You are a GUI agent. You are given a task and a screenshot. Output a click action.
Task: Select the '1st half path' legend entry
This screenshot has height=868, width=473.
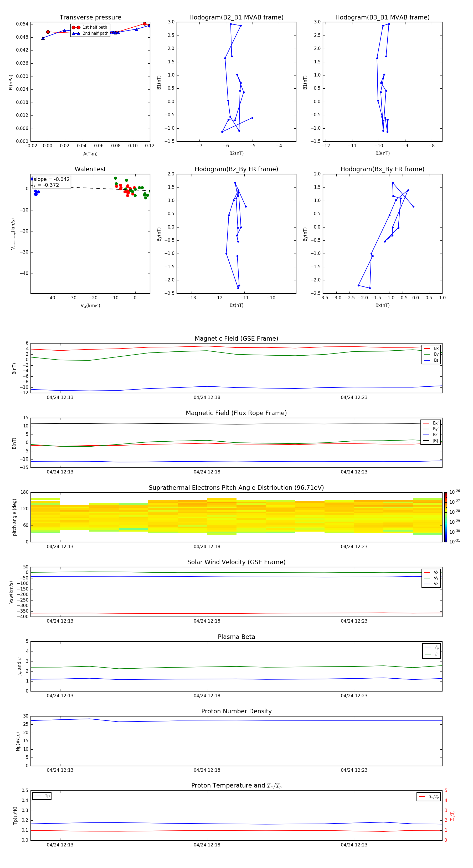pyautogui.click(x=90, y=27)
